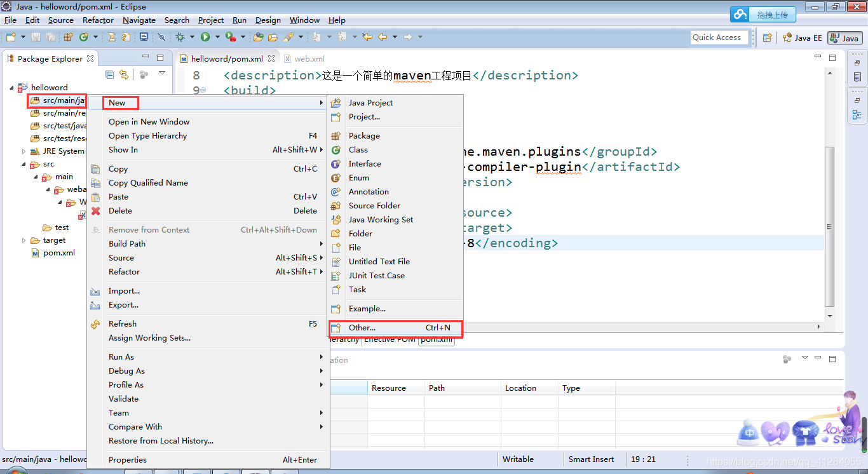Click the Forward navigation arrow
This screenshot has width=868, height=474.
(x=408, y=37)
